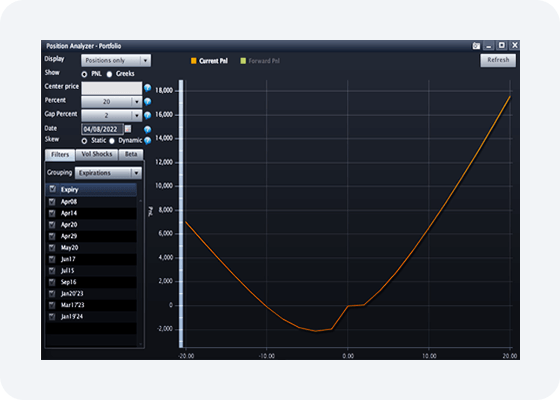Toggle the May20 expiry checkbox
The height and width of the screenshot is (400, 560).
[x=52, y=248]
